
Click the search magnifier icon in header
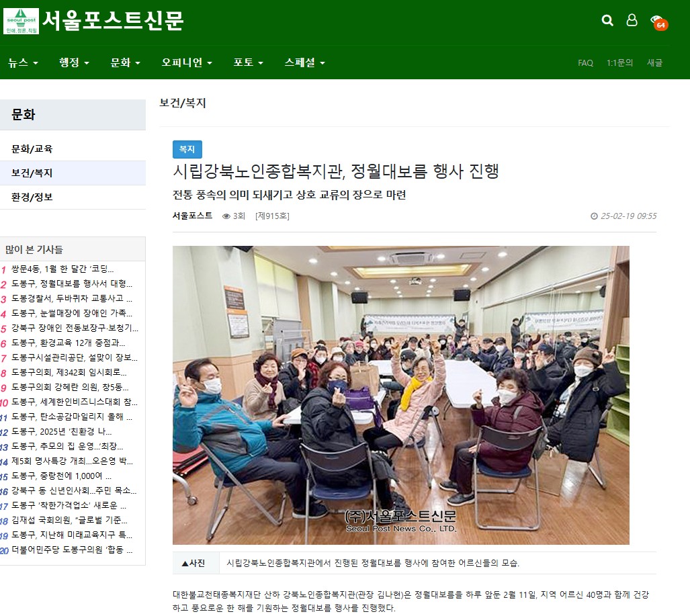click(x=607, y=20)
